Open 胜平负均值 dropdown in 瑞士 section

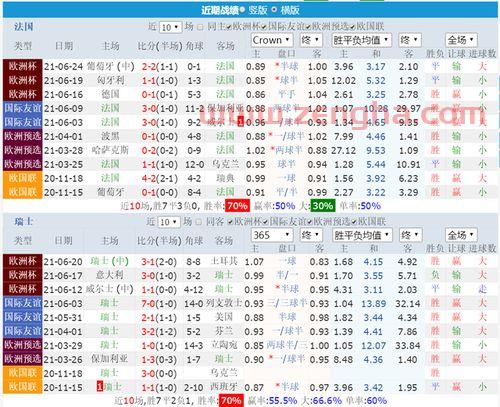coord(362,235)
